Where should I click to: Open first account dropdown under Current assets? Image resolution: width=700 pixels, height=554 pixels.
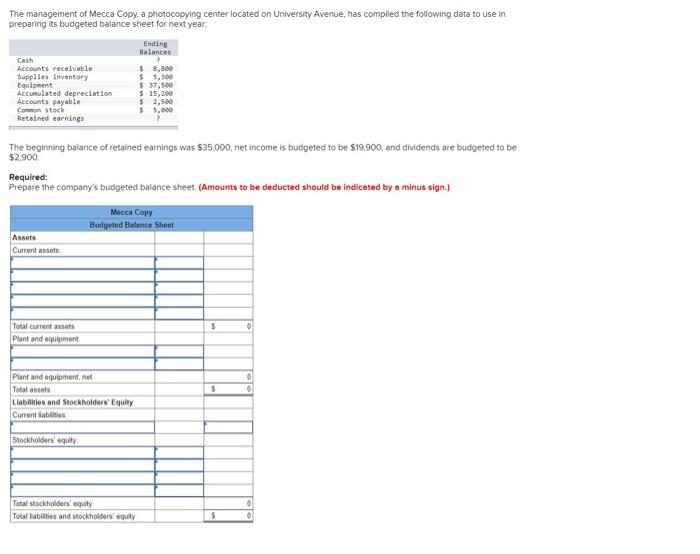[83, 263]
